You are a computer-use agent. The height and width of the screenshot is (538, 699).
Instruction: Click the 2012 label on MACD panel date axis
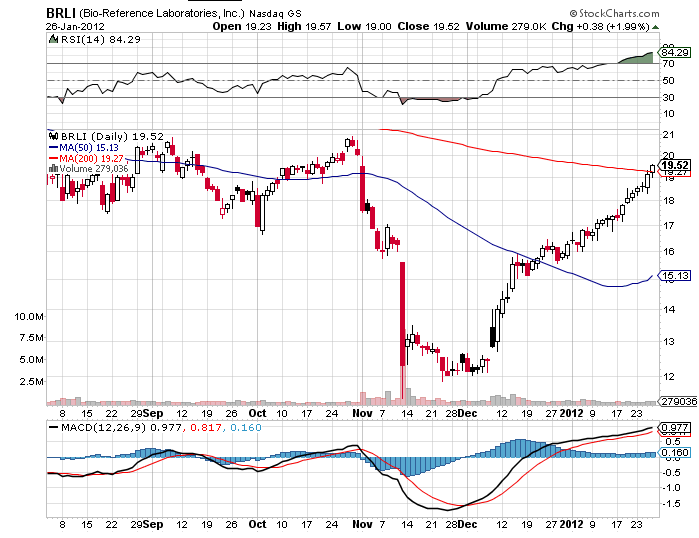(x=572, y=524)
